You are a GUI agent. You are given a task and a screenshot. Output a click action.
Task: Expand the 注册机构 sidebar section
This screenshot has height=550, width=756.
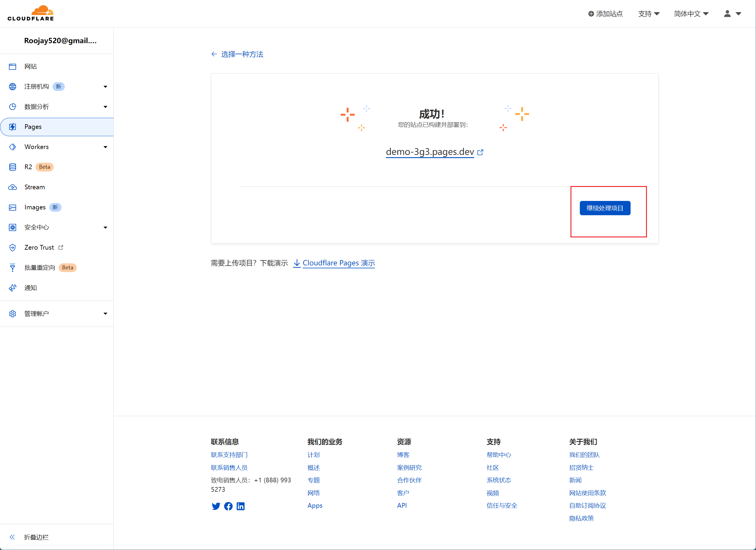pos(105,87)
